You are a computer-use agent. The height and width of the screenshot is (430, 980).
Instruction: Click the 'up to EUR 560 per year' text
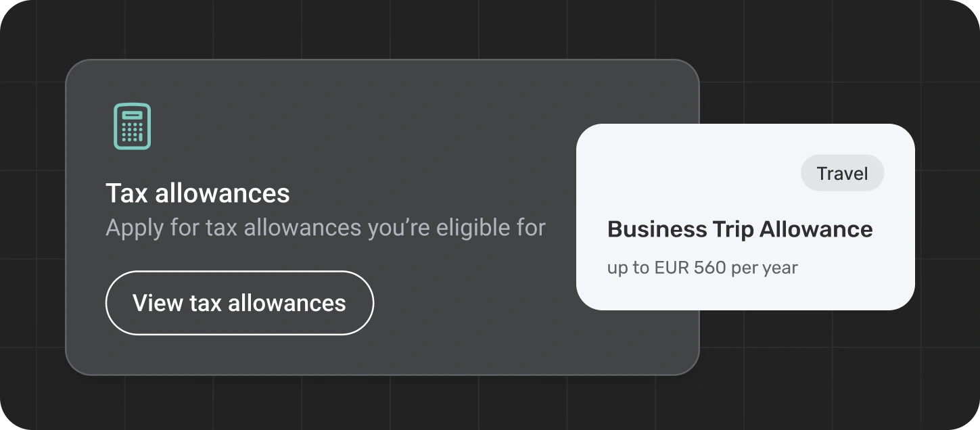[702, 268]
